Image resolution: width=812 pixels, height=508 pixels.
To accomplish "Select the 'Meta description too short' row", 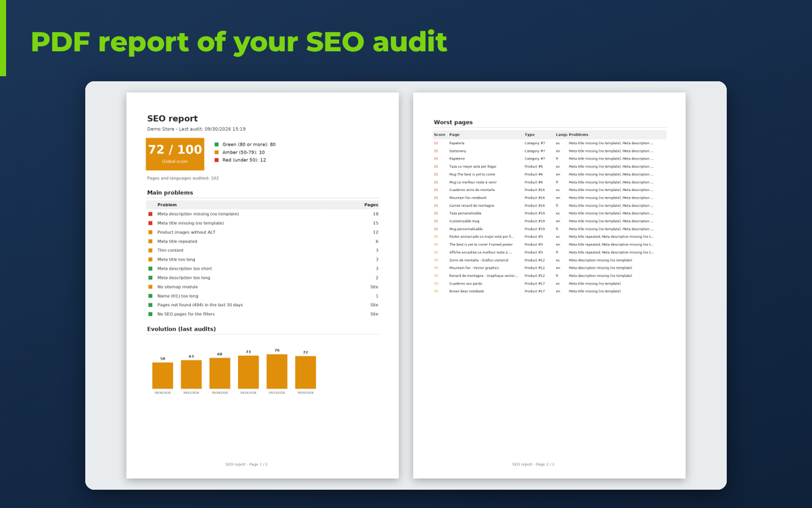I will point(263,269).
